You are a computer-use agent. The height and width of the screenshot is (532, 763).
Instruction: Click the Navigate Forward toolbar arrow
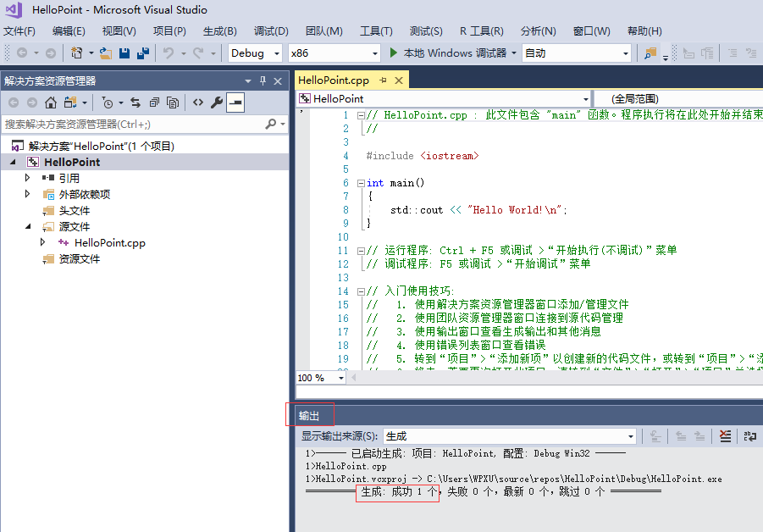(x=50, y=53)
